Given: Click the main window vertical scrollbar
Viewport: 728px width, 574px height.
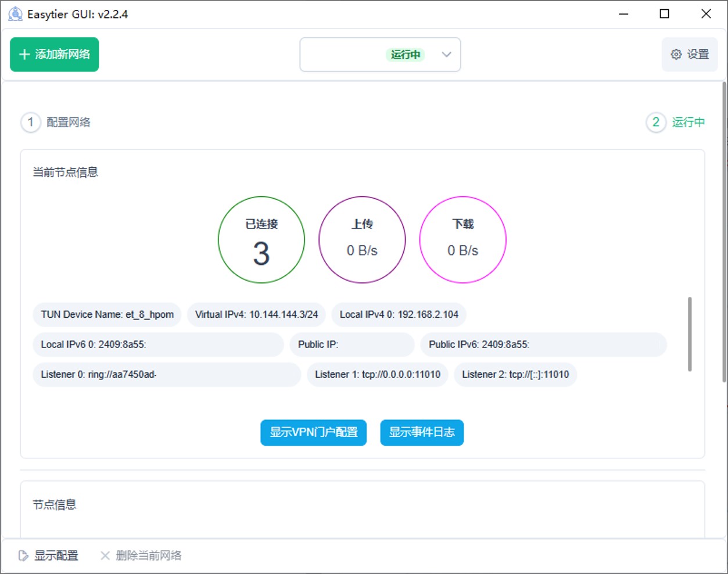Looking at the screenshot, I should 724,232.
